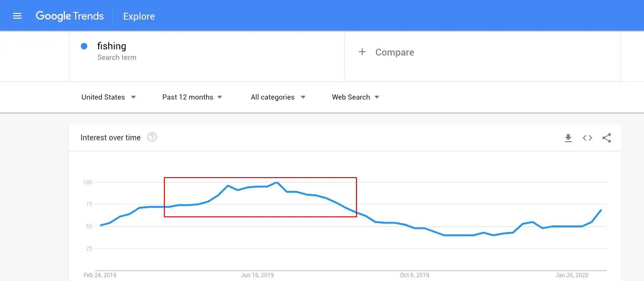
Task: Click the Feb 24, 2019 axis label
Action: pyautogui.click(x=100, y=275)
